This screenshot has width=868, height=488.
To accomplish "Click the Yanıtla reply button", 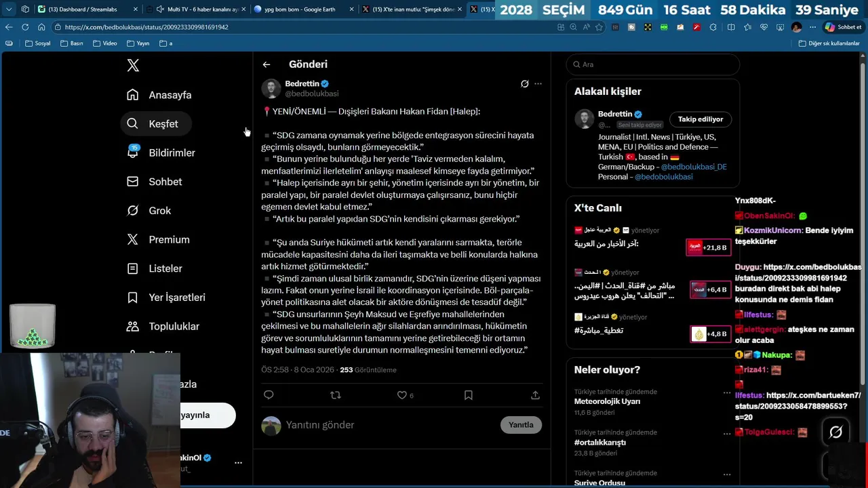I will pos(521,425).
